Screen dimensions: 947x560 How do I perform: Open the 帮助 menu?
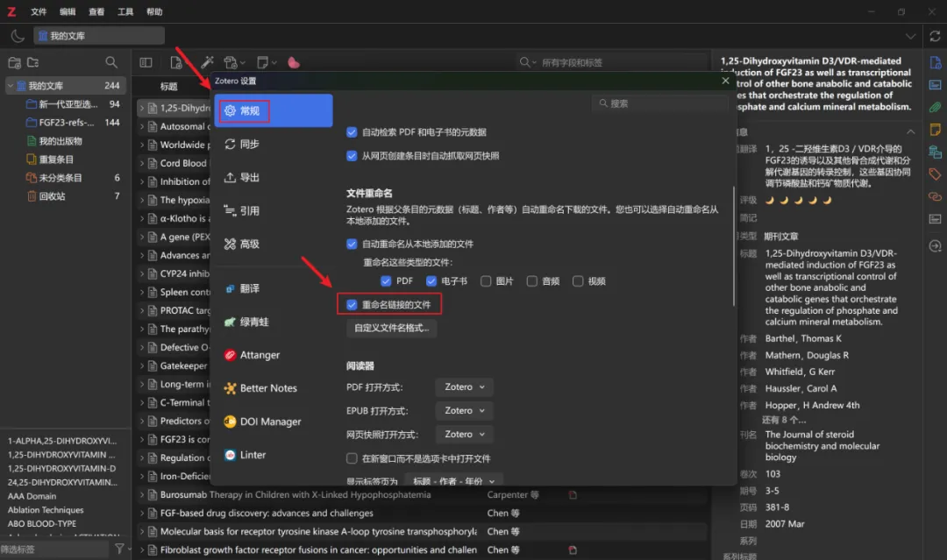click(x=154, y=11)
